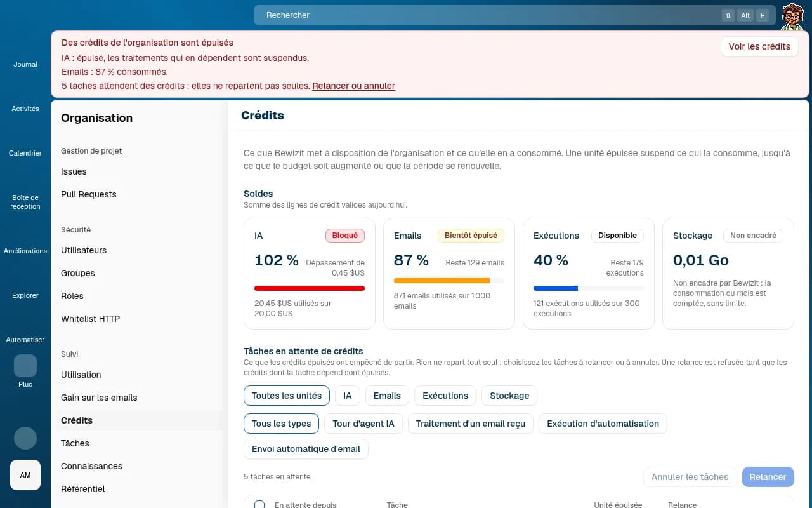
Task: Open Whitelist HTTP in the sidebar
Action: point(140,319)
